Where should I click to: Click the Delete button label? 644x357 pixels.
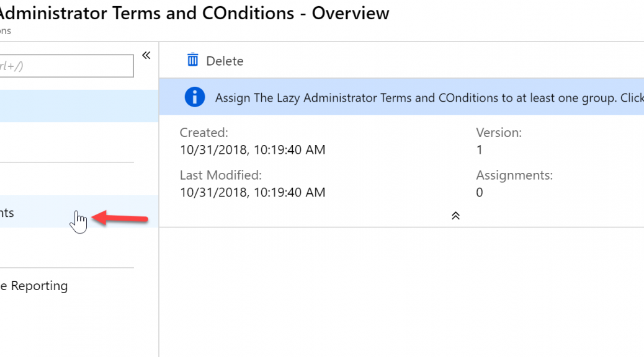pos(225,61)
